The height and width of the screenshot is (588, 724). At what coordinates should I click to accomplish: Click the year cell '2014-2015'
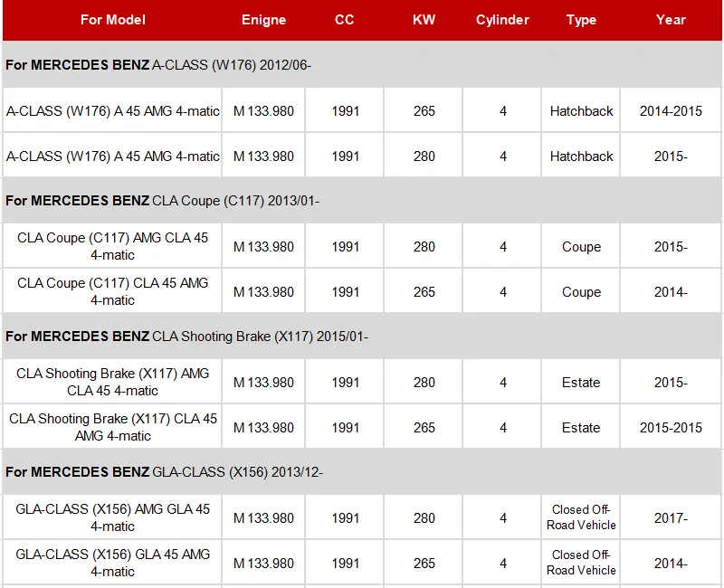[x=671, y=110]
